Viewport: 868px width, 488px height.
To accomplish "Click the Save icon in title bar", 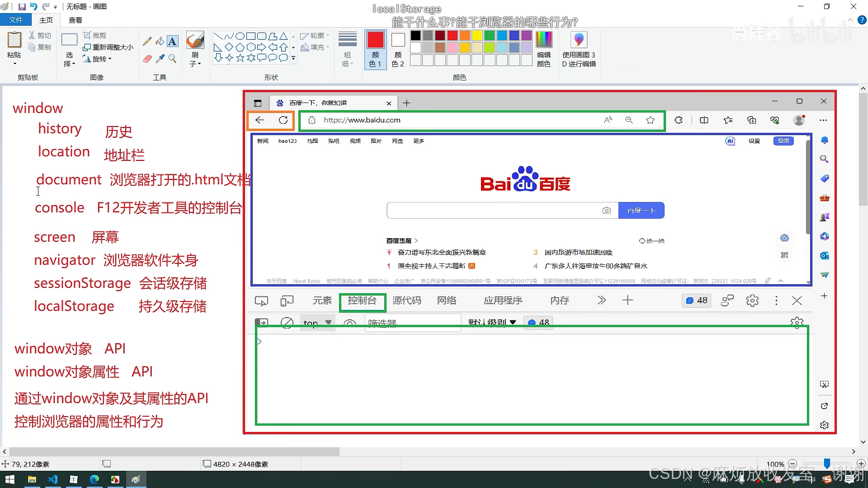I will pos(22,7).
